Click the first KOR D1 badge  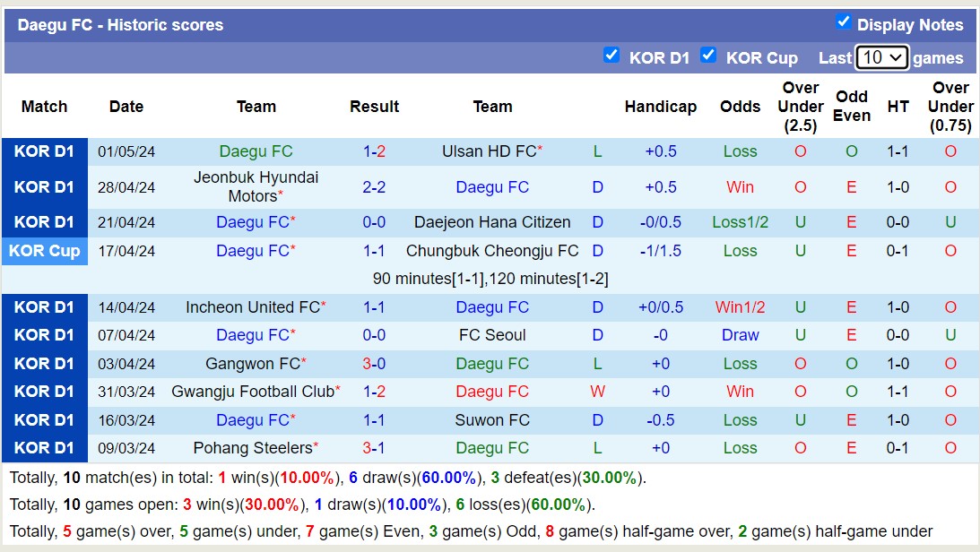[x=45, y=151]
